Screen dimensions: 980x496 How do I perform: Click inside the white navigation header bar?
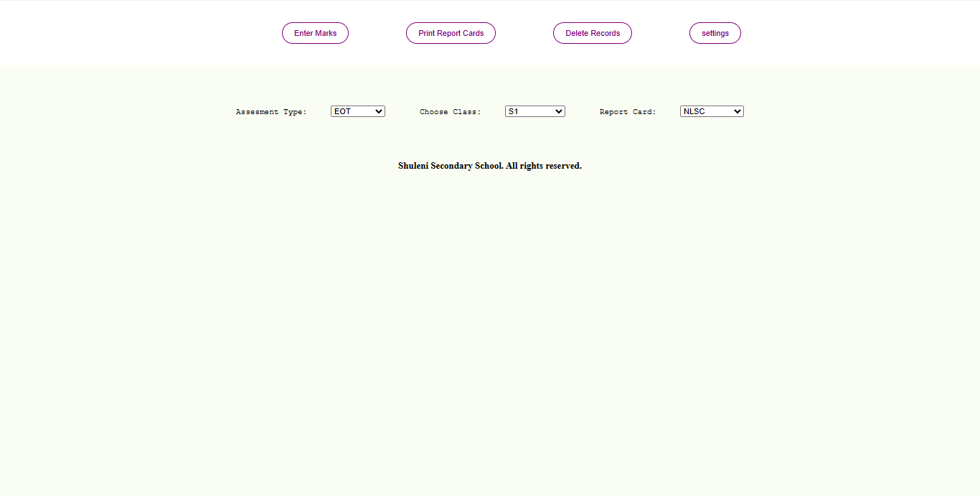(143, 32)
